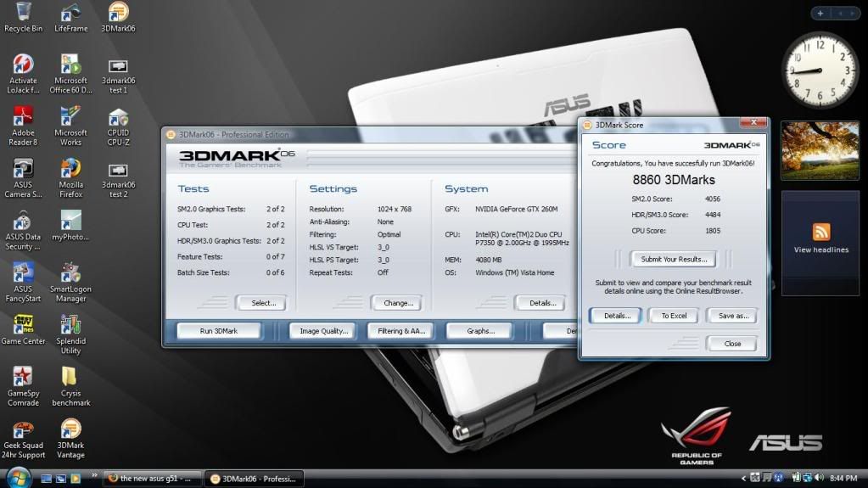Viewport: 868px width, 488px height.
Task: Launch ASUS FancyStart shortcut
Action: click(x=23, y=282)
